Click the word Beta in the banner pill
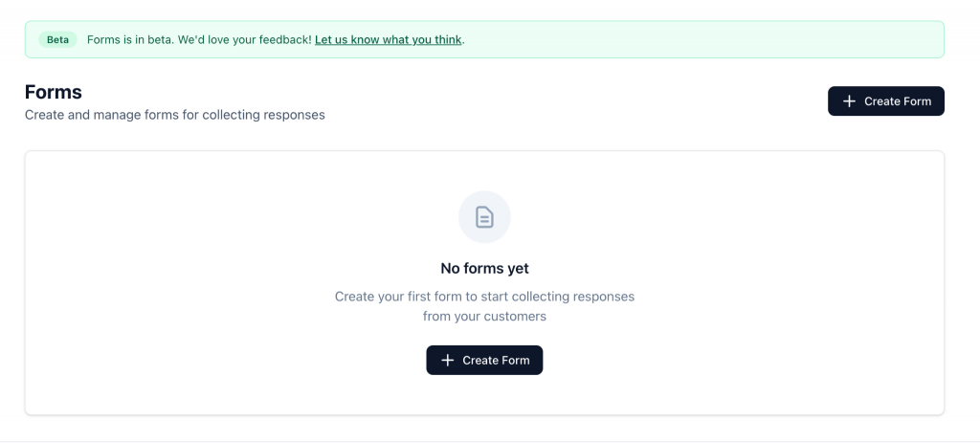The height and width of the screenshot is (443, 980). 57,39
